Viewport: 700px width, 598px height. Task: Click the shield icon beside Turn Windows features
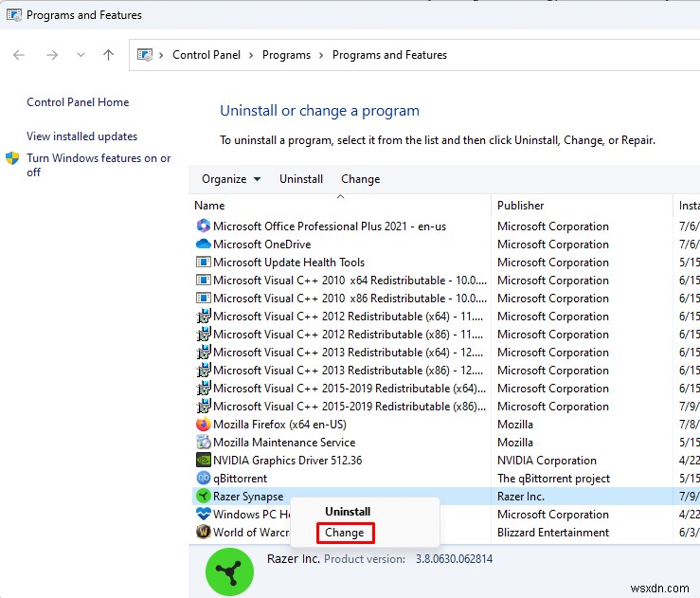tap(12, 157)
